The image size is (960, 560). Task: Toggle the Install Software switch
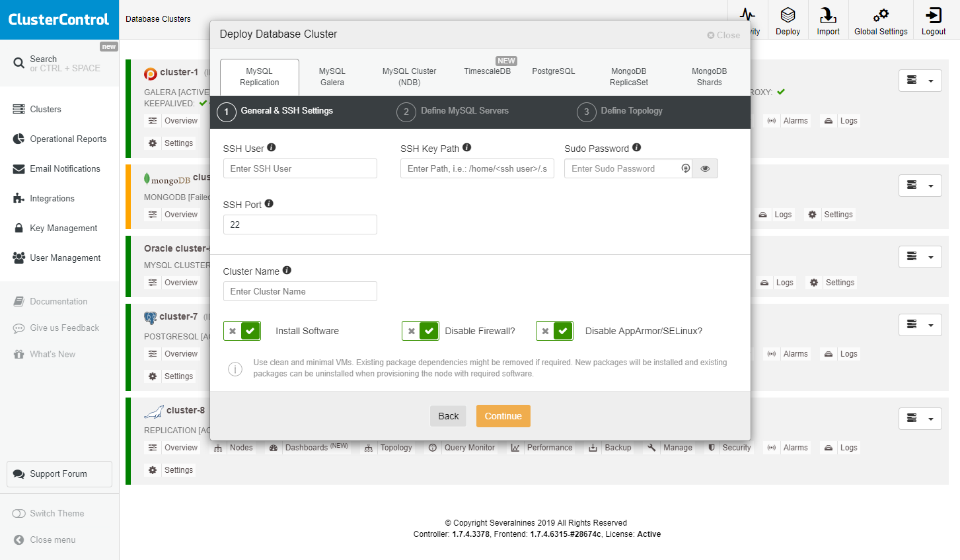tap(242, 331)
